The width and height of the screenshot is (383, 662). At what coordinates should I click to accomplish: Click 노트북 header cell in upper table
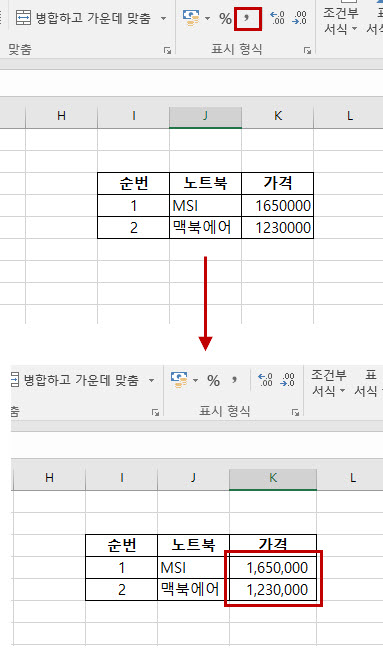tap(205, 183)
